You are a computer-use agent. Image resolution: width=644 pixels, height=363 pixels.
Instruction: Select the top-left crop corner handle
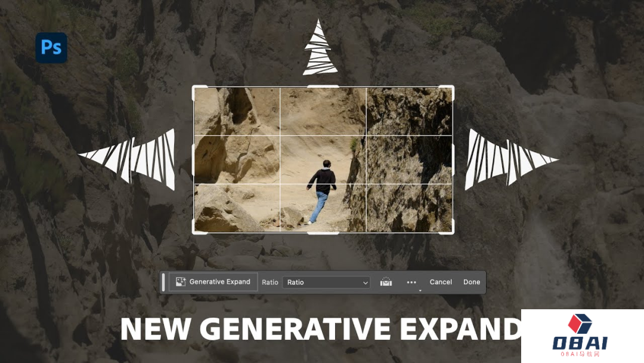coord(194,88)
